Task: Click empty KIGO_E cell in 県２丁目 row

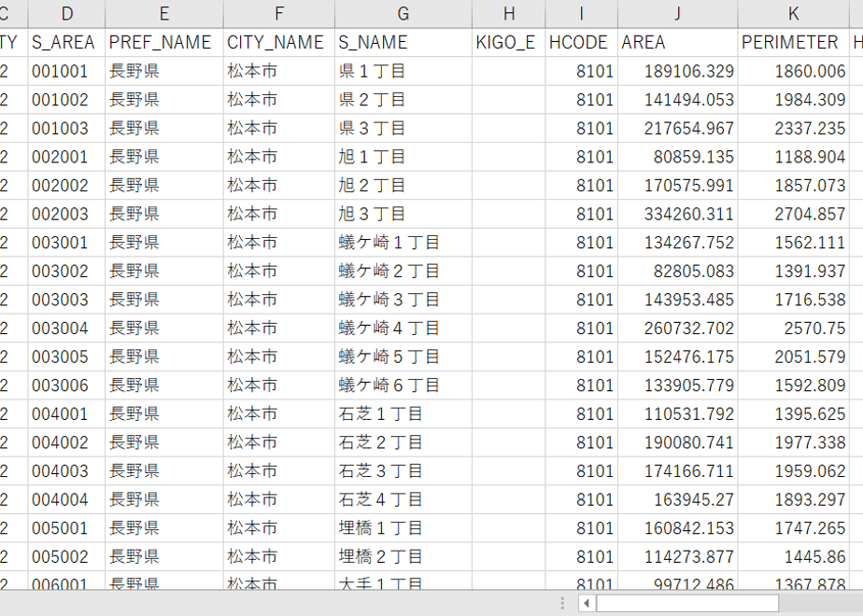Action: point(509,100)
